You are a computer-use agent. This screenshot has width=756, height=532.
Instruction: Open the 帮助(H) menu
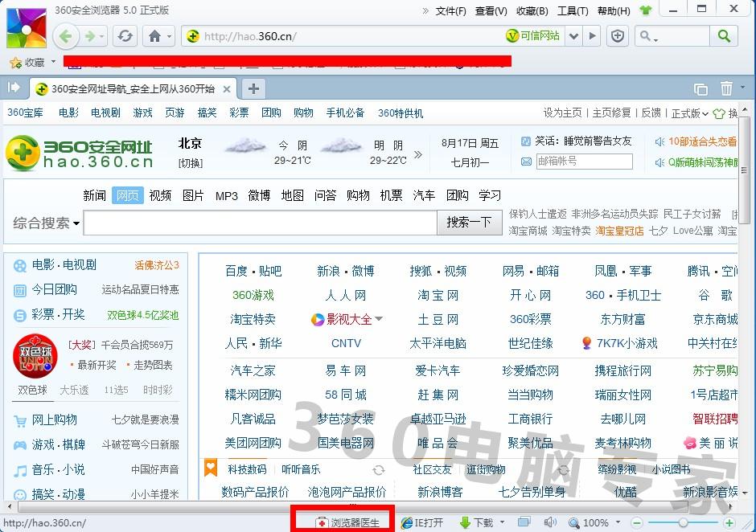point(614,10)
